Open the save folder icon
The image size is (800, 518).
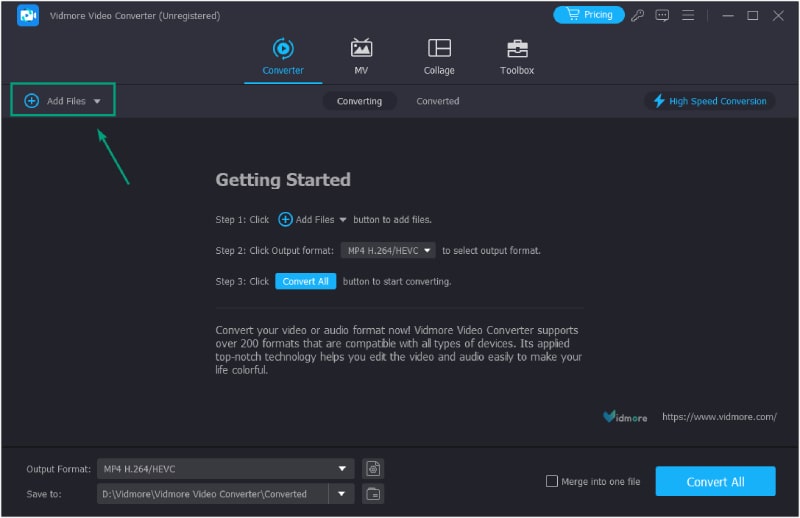pyautogui.click(x=373, y=493)
